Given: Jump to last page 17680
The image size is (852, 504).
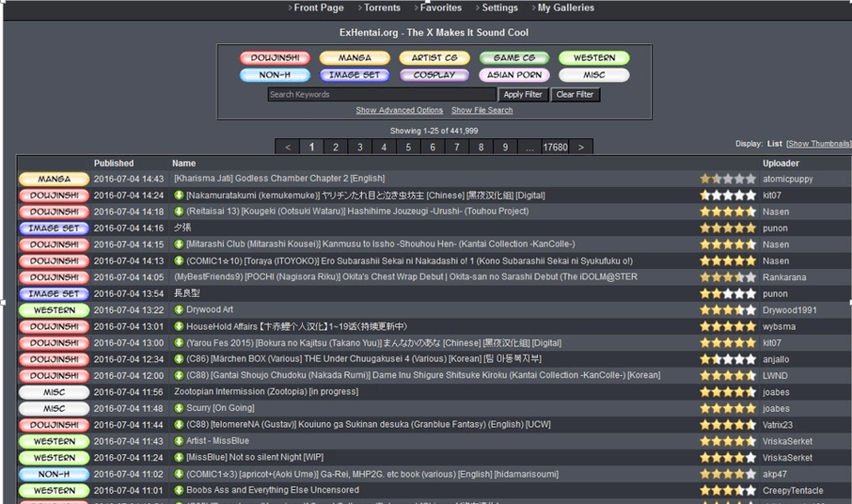Looking at the screenshot, I should pyautogui.click(x=555, y=148).
